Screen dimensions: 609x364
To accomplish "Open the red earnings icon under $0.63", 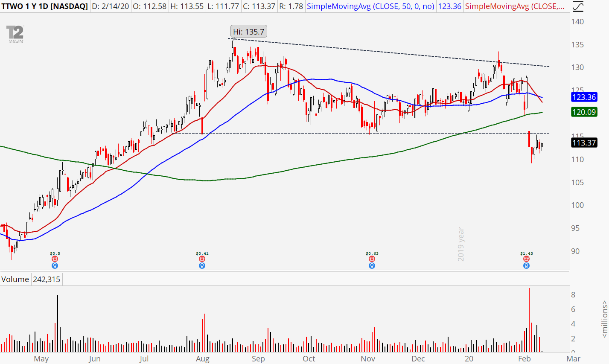I will (372, 259).
